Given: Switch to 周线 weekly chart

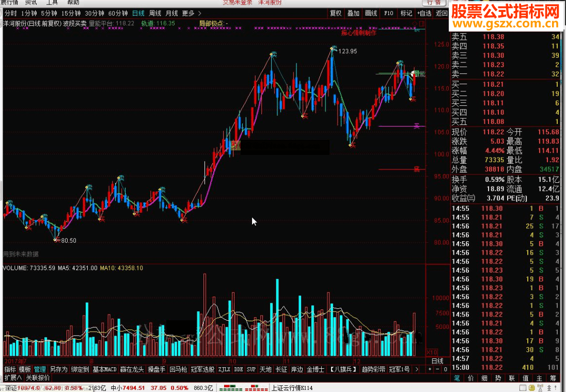Looking at the screenshot, I should 155,13.
